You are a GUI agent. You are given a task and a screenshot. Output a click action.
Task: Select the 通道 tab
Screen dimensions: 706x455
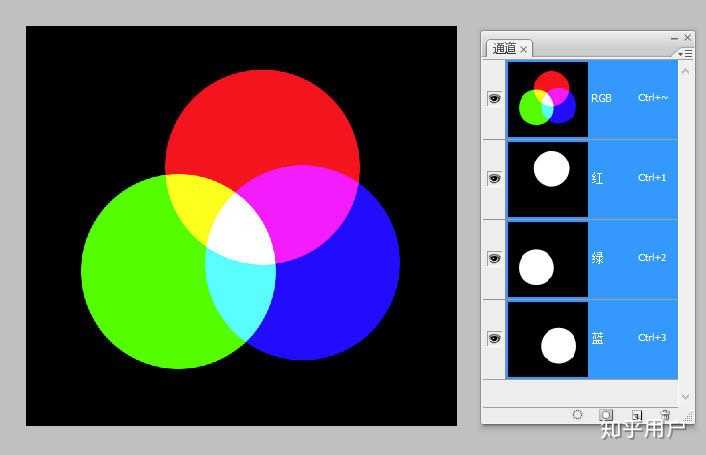504,48
